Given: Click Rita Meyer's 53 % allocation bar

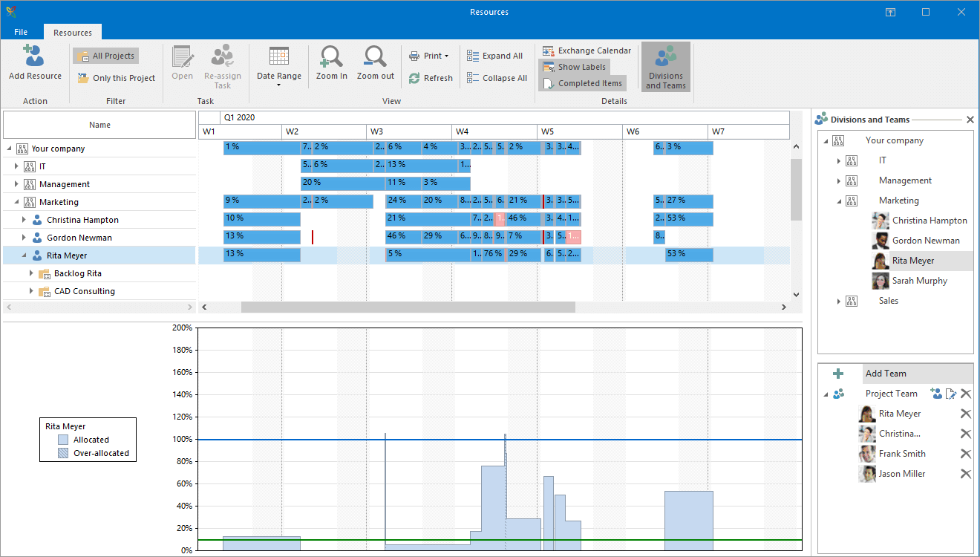Looking at the screenshot, I should [x=689, y=255].
